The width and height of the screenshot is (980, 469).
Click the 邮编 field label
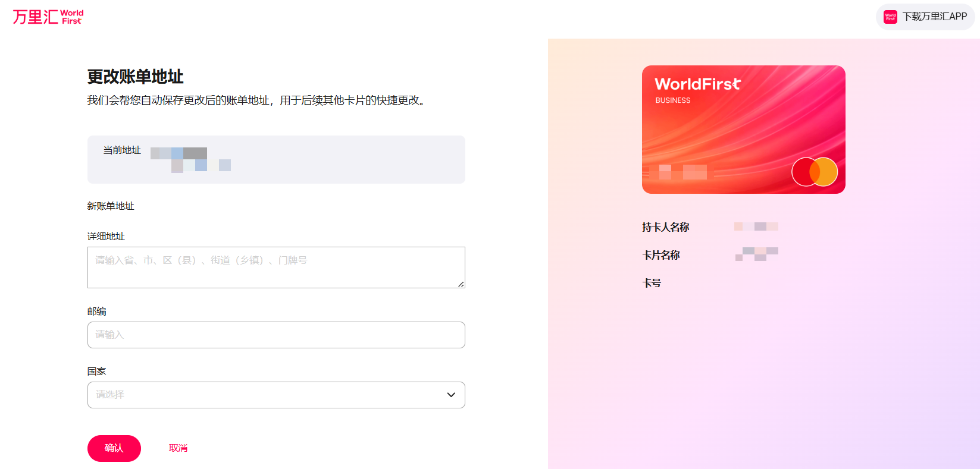96,311
